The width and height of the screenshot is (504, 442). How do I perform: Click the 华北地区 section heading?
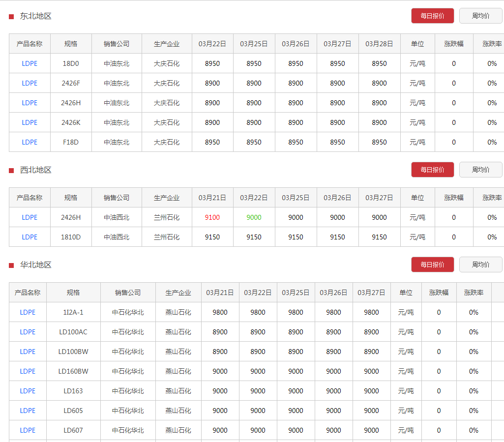[36, 265]
